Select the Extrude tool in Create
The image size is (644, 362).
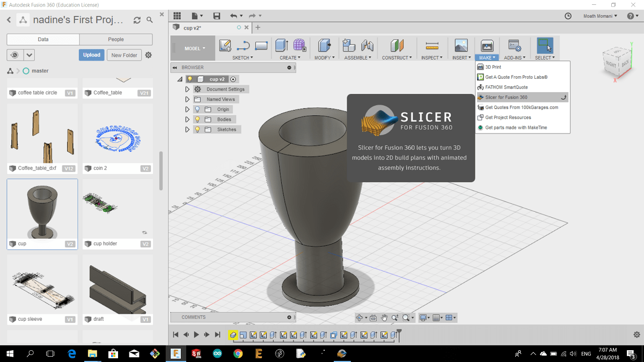282,46
